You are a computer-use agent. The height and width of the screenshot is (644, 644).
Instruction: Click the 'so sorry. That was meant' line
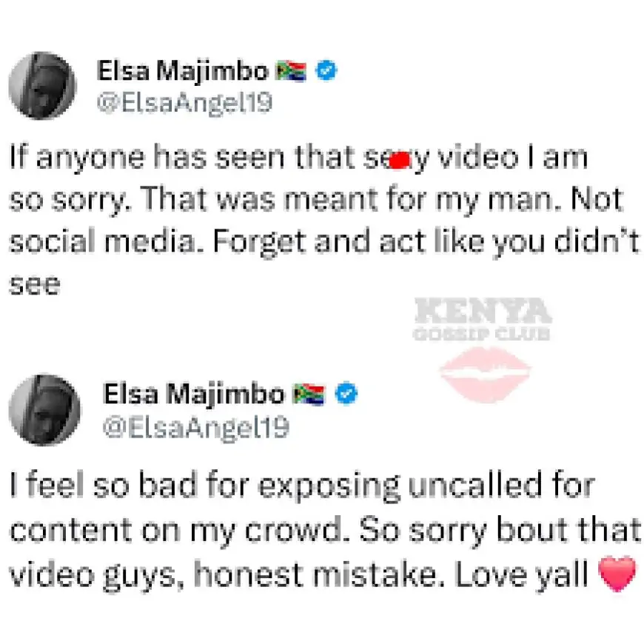click(316, 201)
